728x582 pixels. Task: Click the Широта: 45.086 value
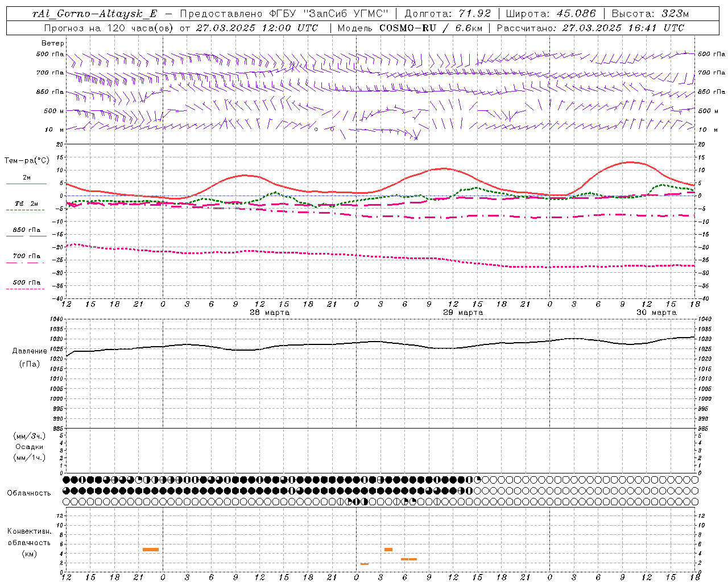[x=551, y=14]
